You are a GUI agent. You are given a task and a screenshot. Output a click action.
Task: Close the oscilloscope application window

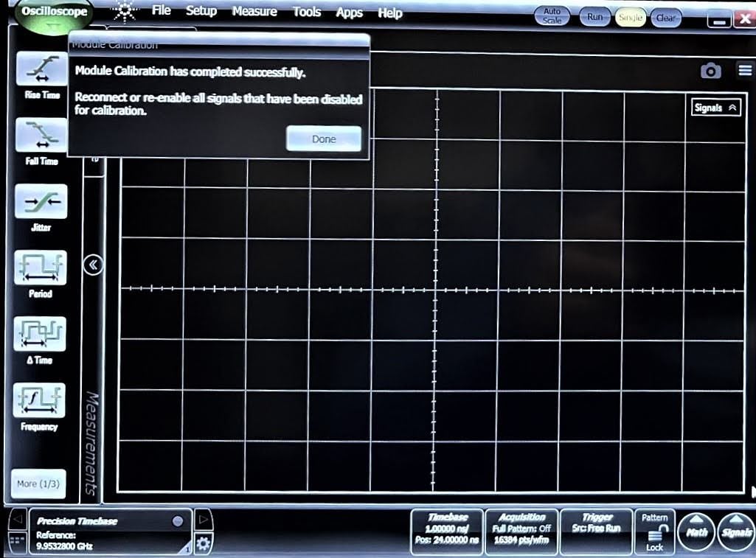[x=745, y=18]
